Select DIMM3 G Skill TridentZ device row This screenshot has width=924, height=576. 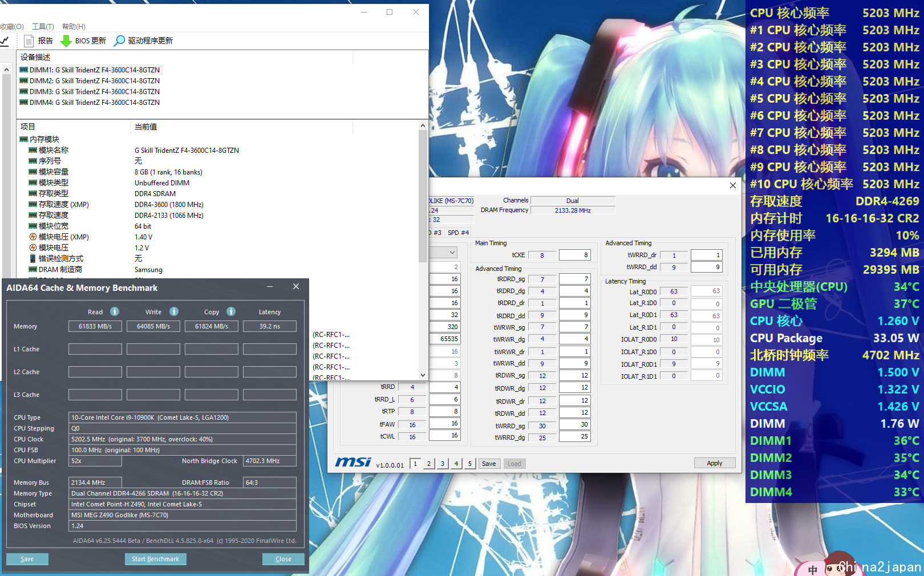(x=90, y=92)
